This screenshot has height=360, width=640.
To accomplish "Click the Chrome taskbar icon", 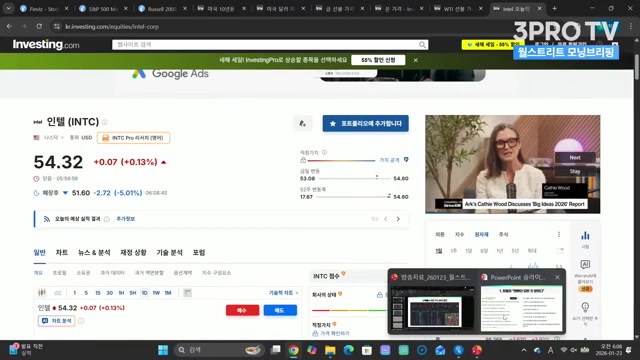I will tap(293, 350).
